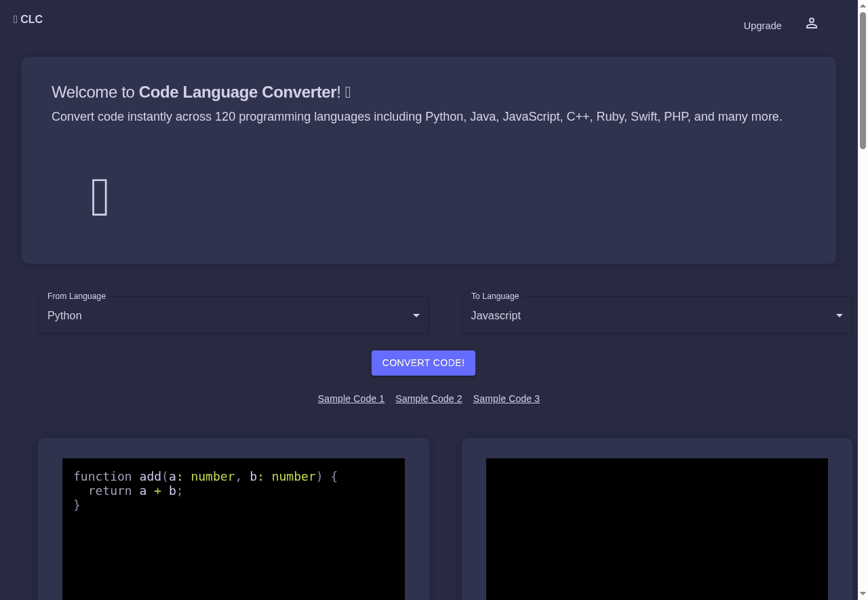Click the 'return a + b;' code line
This screenshot has height=600, width=868.
point(127,491)
